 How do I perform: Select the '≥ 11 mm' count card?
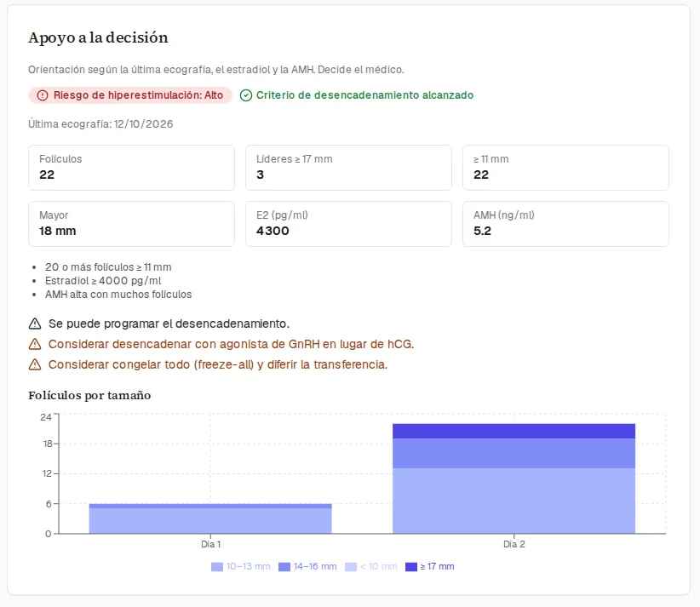click(x=565, y=168)
